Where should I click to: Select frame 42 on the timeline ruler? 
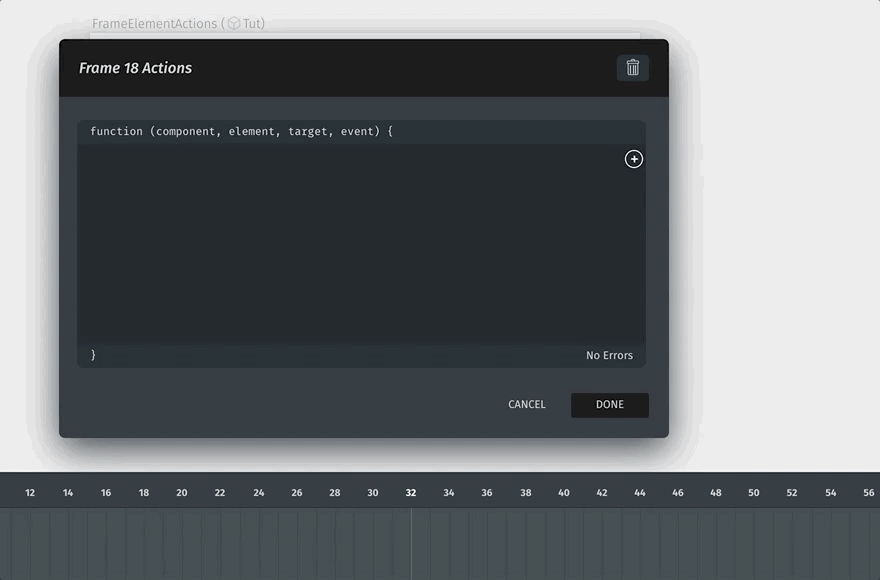602,492
